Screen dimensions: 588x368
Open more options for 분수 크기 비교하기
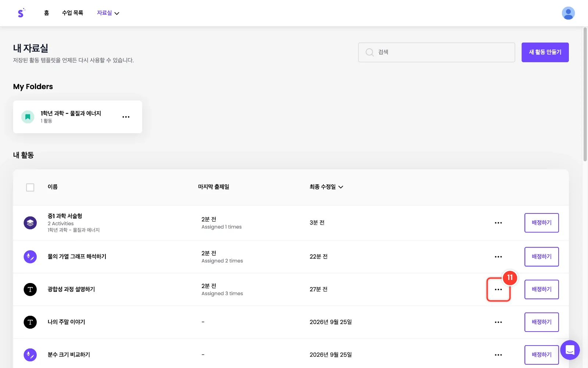498,355
